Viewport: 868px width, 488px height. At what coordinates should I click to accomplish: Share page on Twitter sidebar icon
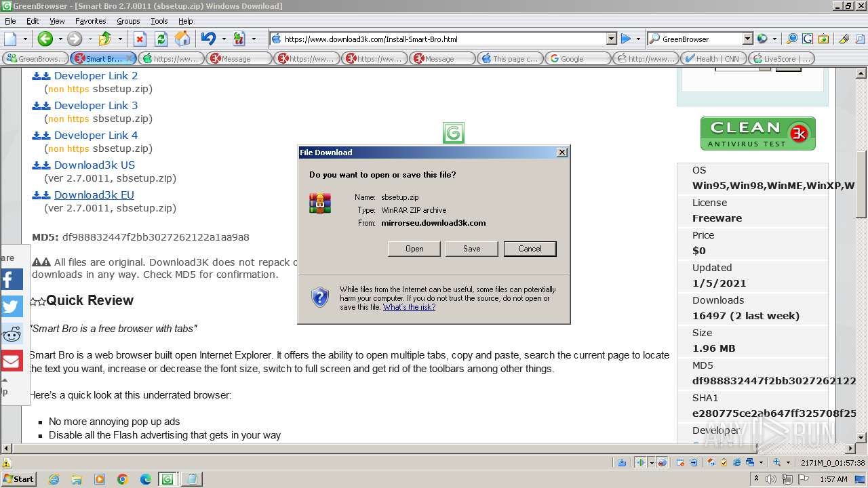pos(12,306)
